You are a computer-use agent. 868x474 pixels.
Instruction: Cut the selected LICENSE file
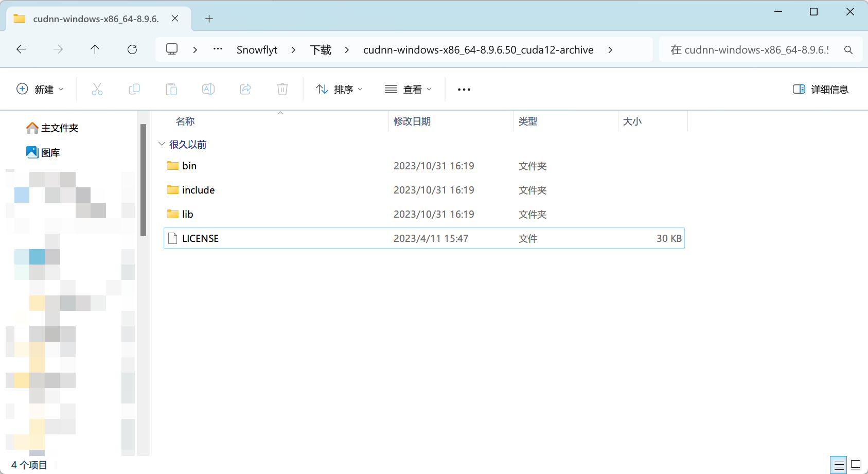tap(97, 89)
